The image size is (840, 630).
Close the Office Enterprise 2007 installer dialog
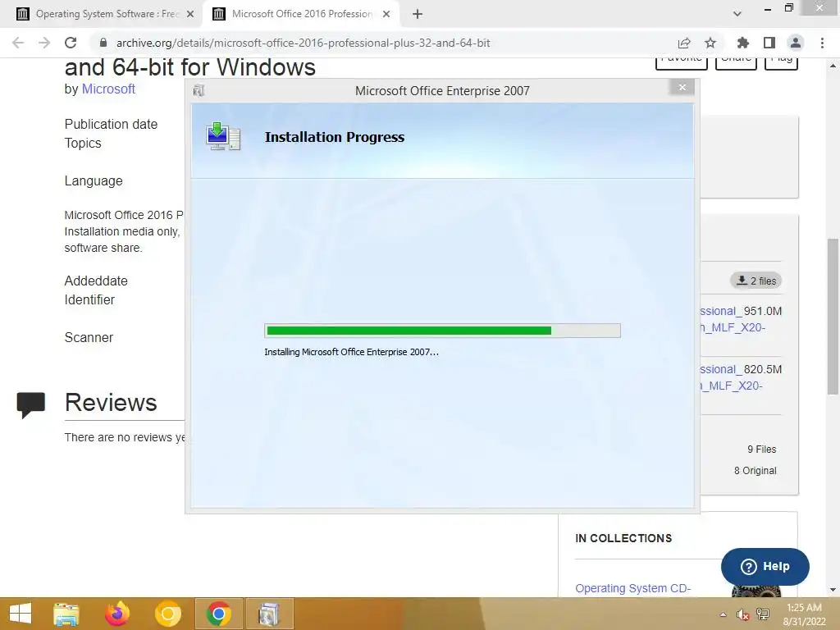(x=682, y=87)
